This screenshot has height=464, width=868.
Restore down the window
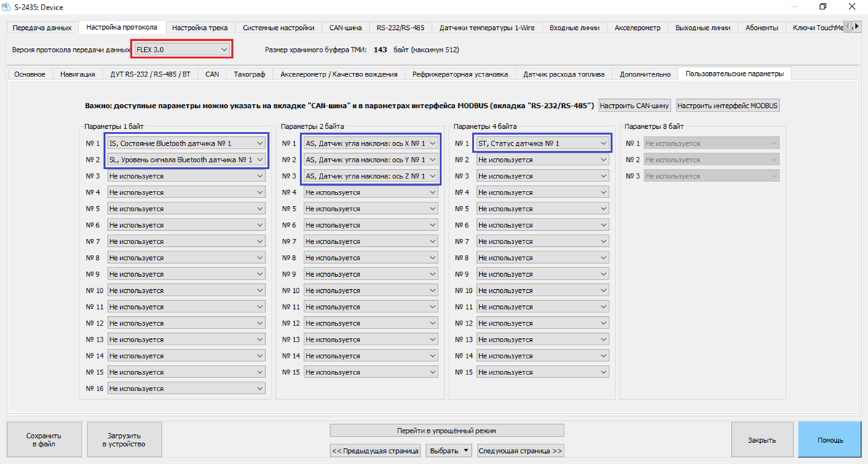click(823, 7)
